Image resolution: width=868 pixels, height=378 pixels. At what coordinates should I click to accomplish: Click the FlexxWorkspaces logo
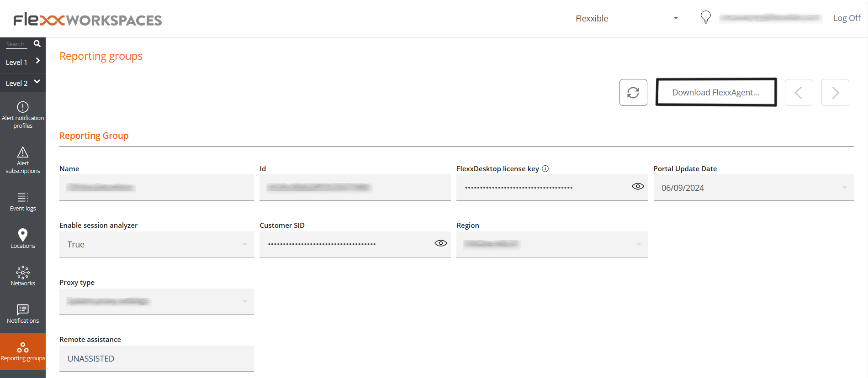pos(88,20)
